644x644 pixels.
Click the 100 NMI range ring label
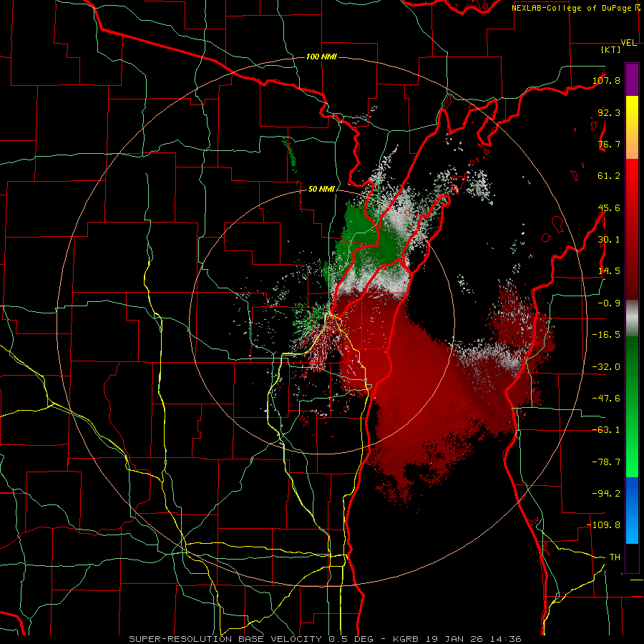321,57
